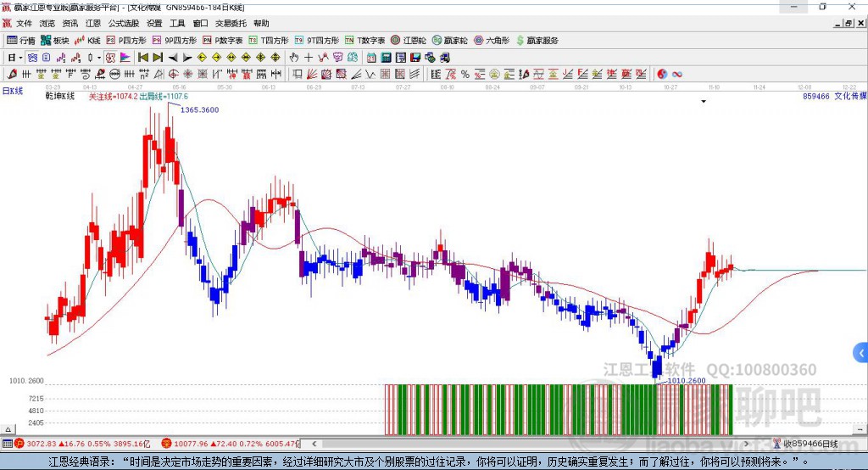This screenshot has width=868, height=470.
Task: Click the status bar grid icon
Action: tap(7, 444)
